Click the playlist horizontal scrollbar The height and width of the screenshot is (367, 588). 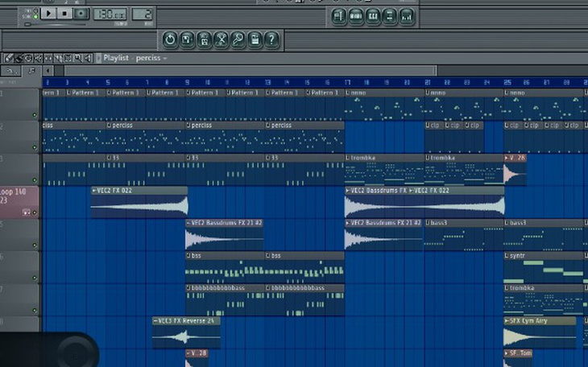tap(242, 71)
